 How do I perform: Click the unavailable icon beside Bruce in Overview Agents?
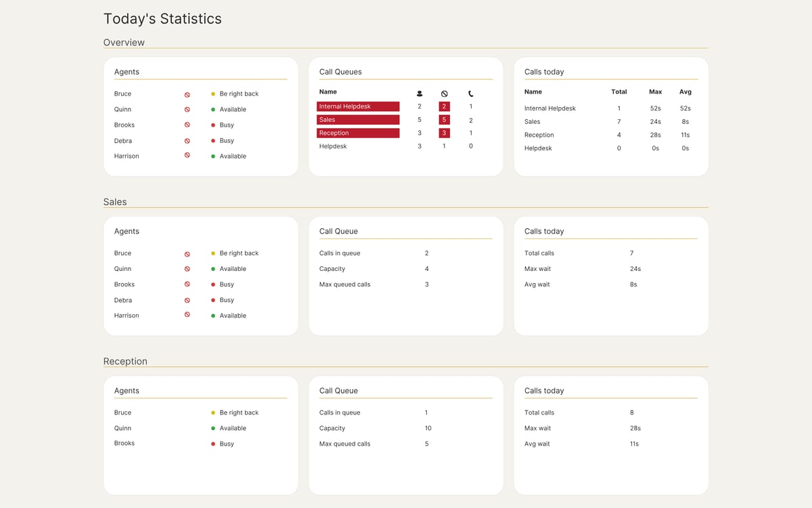point(187,94)
